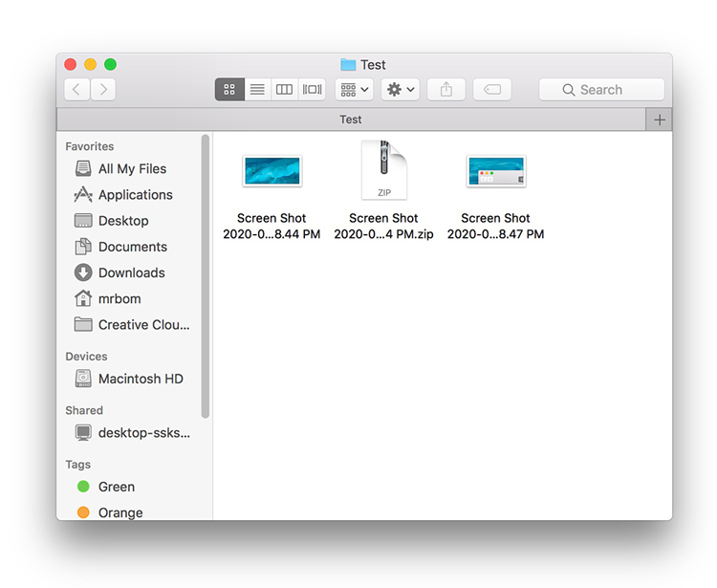Click file name 'Screen Shot 2020-0...4 PM.zip'

tap(383, 226)
